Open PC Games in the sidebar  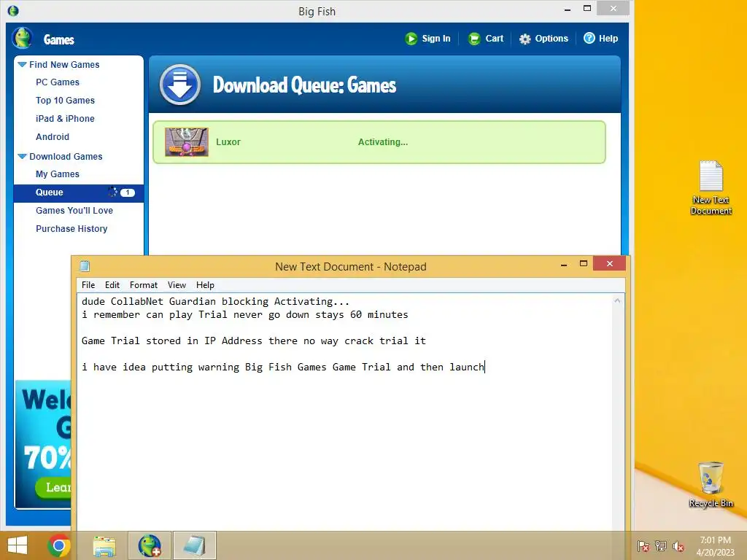[57, 82]
